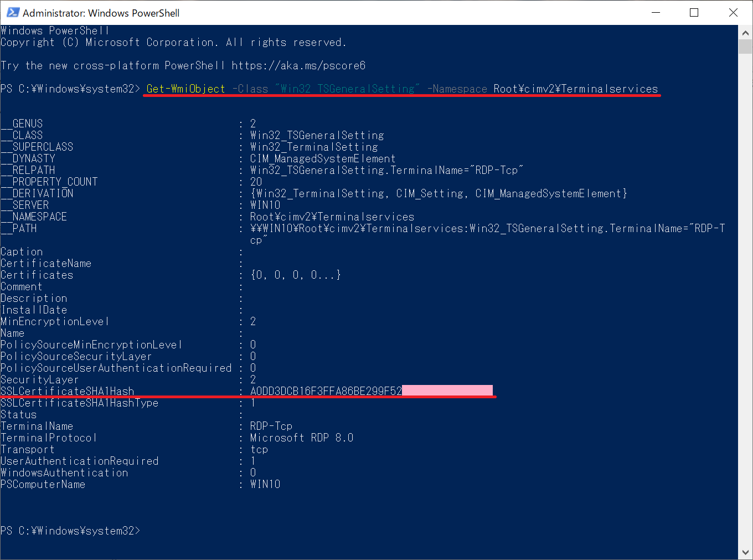
Task: Click the __NAMESPACE property name
Action: 34,217
